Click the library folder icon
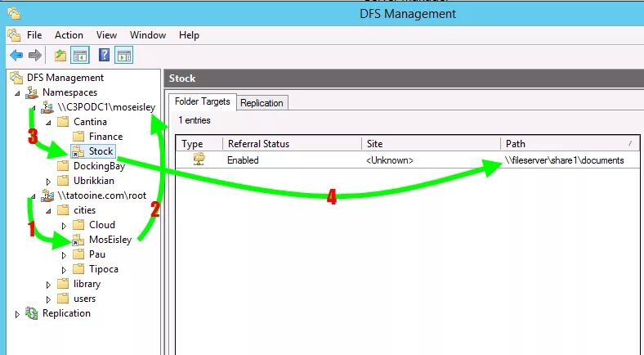Viewport: 644px width, 355px height. (63, 284)
